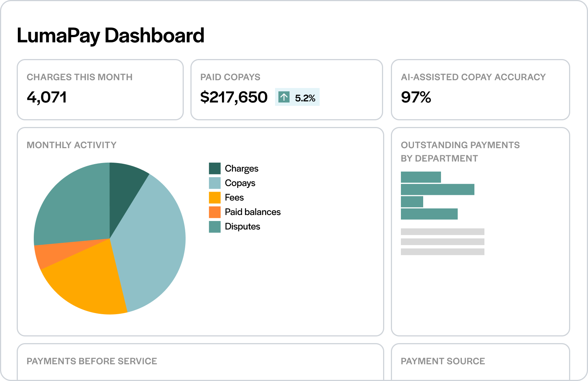This screenshot has height=381, width=588.
Task: Click the Fees legend label
Action: coord(234,198)
